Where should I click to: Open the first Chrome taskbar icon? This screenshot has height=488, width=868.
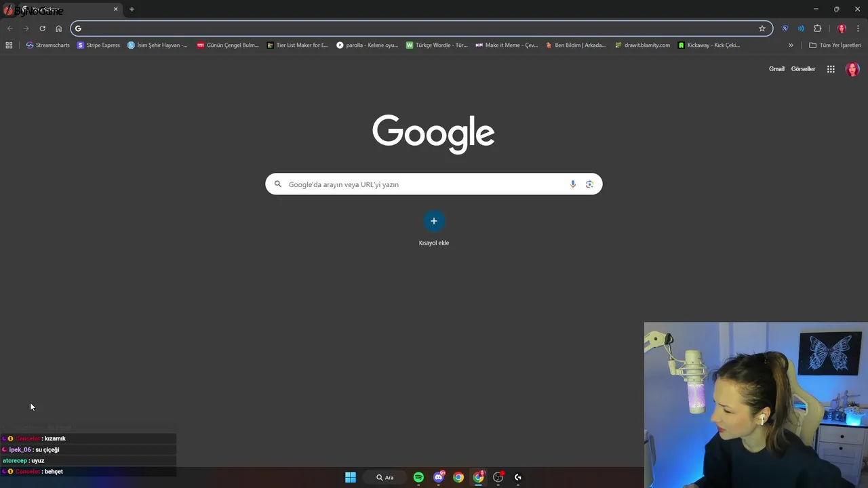(x=458, y=477)
